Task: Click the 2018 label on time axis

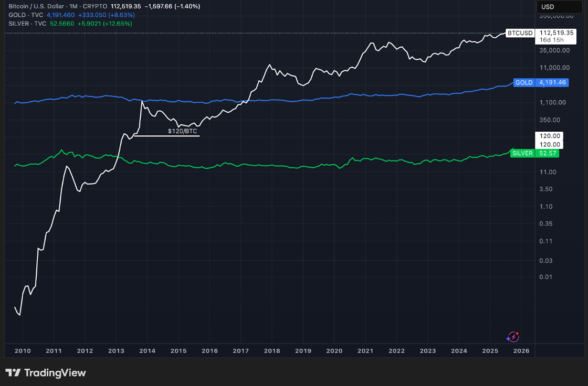Action: pyautogui.click(x=272, y=351)
